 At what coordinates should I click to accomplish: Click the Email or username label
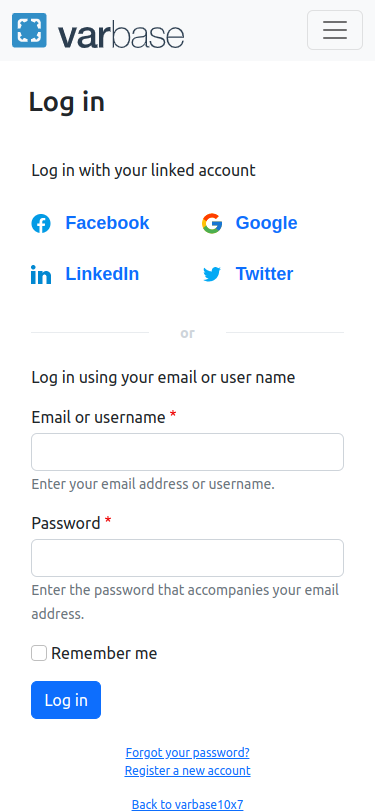tap(98, 417)
